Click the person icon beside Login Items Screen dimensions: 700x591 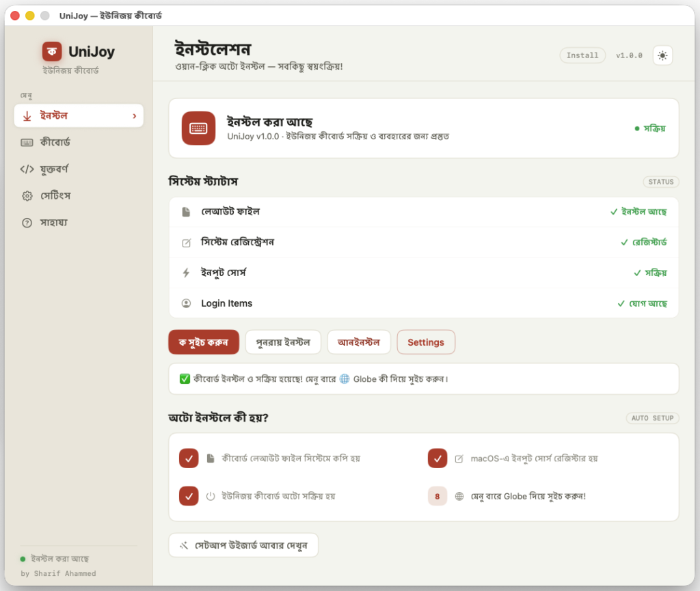186,303
